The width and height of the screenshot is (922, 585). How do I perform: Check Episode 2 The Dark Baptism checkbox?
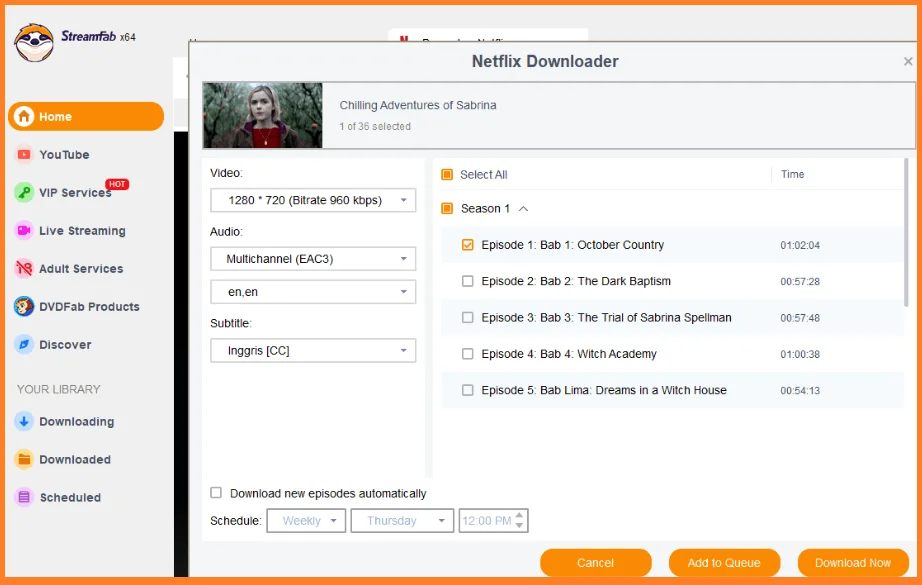point(467,281)
